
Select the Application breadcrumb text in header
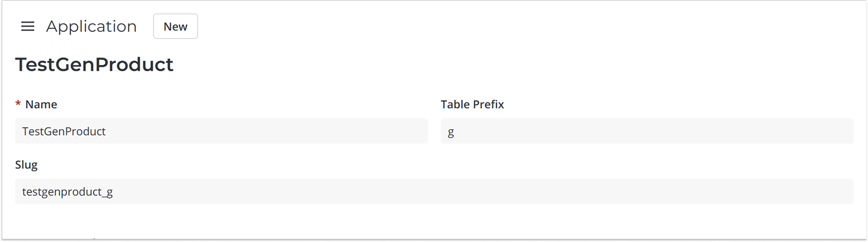91,27
